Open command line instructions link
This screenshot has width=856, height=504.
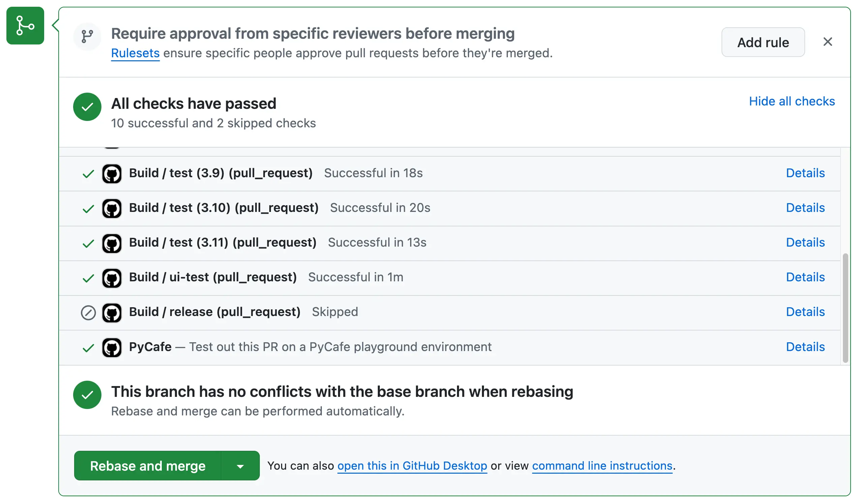602,466
